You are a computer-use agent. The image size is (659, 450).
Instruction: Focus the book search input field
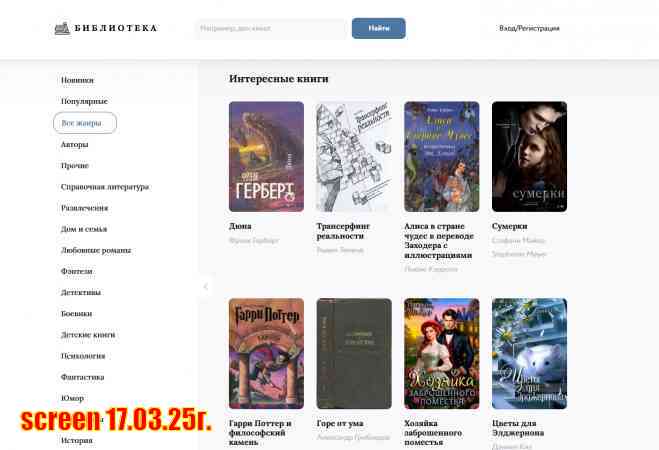(271, 29)
